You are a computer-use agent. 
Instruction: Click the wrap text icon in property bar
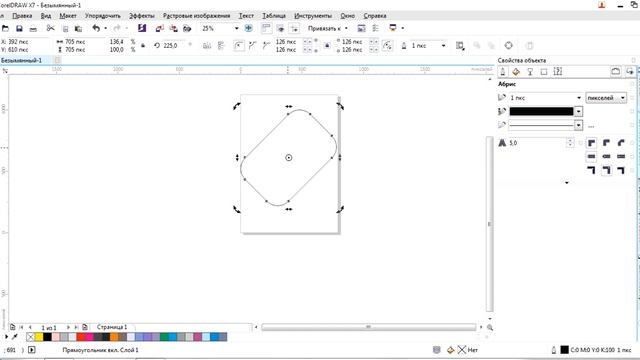(460, 46)
